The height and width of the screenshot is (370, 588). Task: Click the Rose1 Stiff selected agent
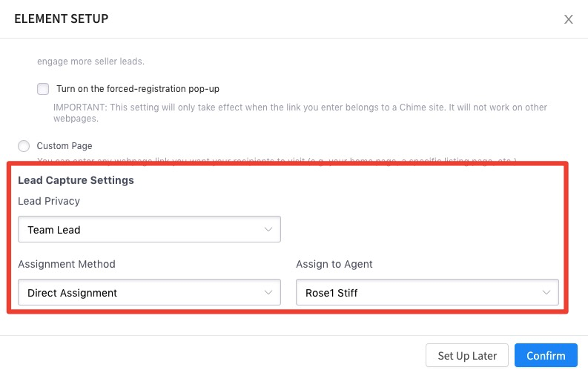click(331, 293)
